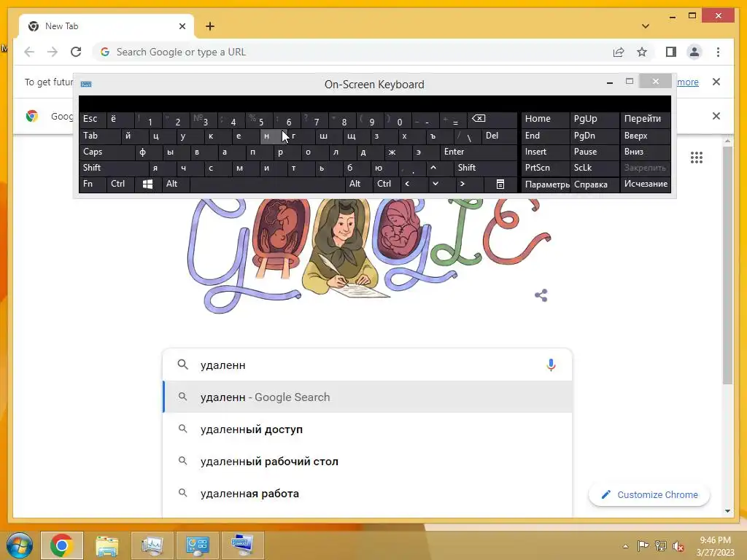Show hidden tray icons
Viewport: 747px width, 560px height.
click(x=625, y=546)
